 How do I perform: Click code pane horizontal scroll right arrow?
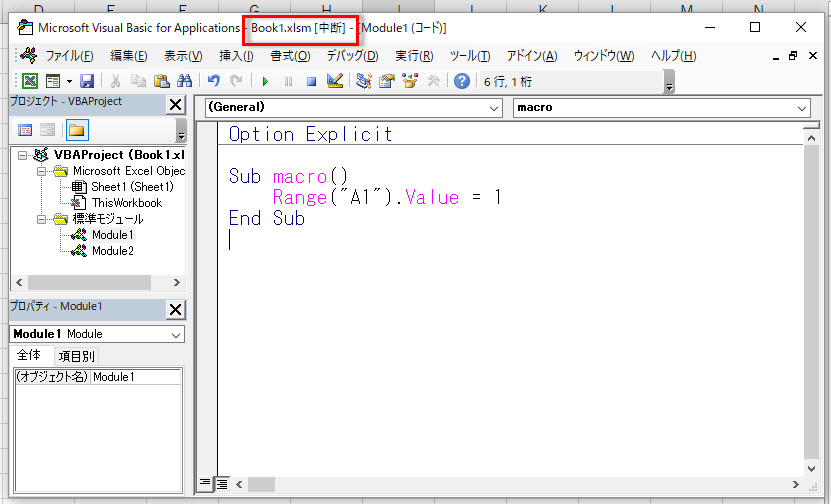pos(795,484)
